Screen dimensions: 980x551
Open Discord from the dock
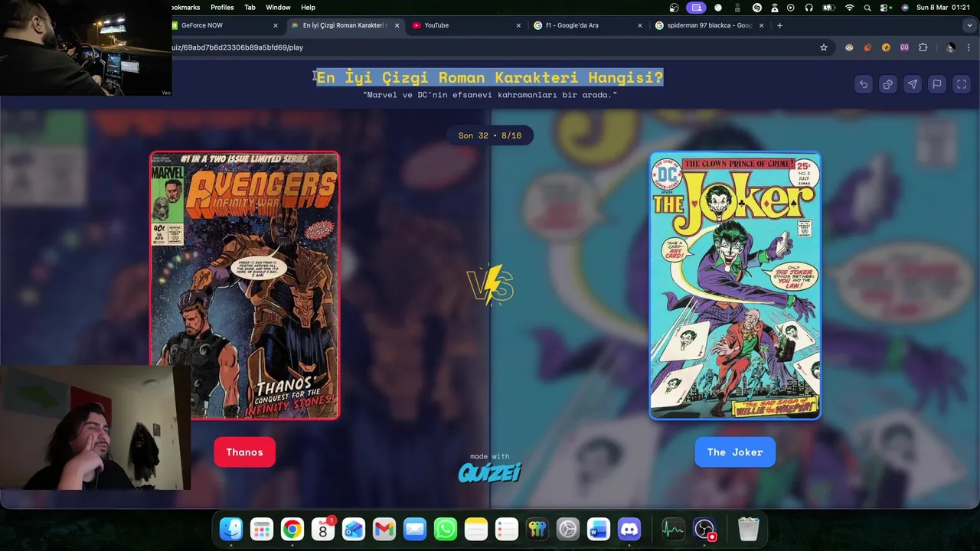point(629,529)
